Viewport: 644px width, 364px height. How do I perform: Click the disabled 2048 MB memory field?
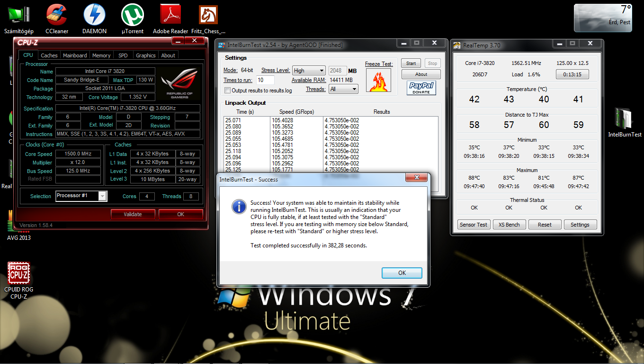point(337,71)
